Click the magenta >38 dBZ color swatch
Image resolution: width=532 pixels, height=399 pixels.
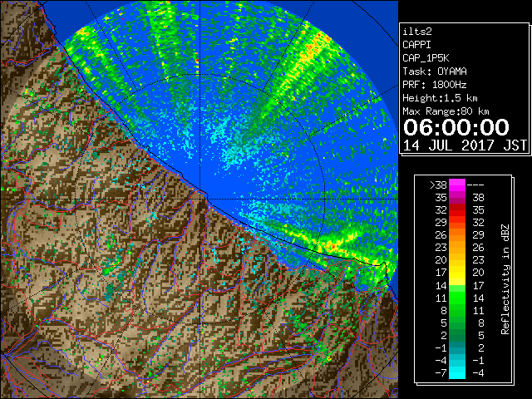point(457,185)
